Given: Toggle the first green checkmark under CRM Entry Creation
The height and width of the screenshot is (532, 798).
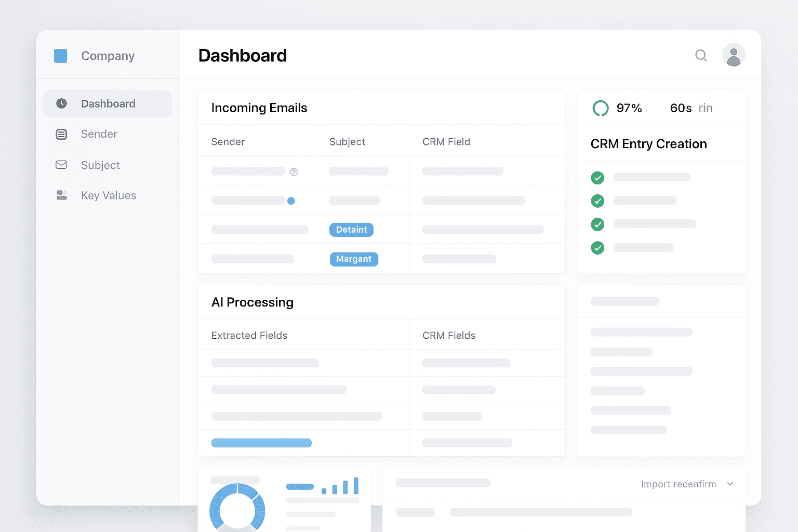Looking at the screenshot, I should [x=597, y=178].
